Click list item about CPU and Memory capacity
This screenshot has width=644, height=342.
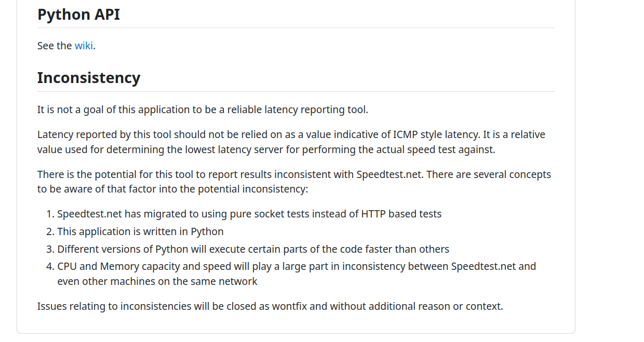[x=297, y=273]
